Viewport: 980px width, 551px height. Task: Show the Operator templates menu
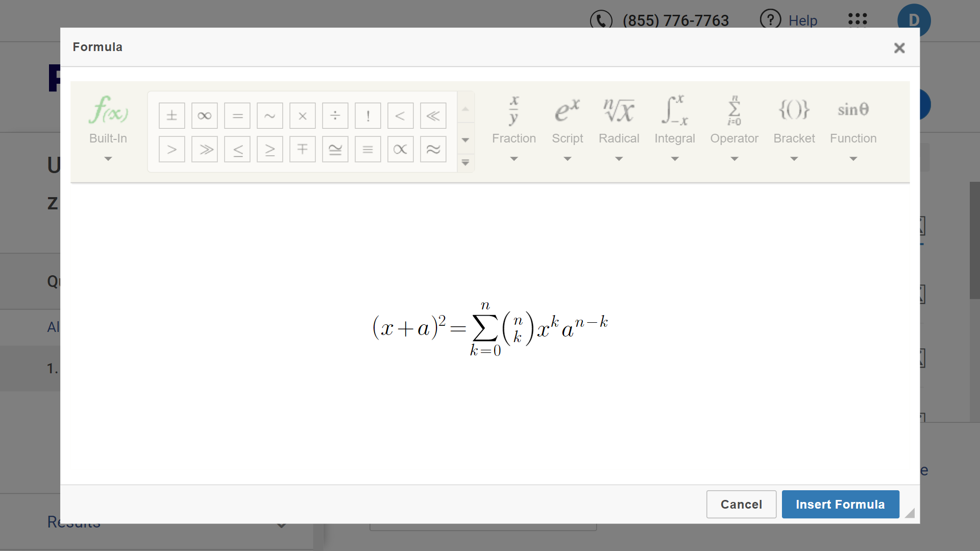(x=734, y=128)
